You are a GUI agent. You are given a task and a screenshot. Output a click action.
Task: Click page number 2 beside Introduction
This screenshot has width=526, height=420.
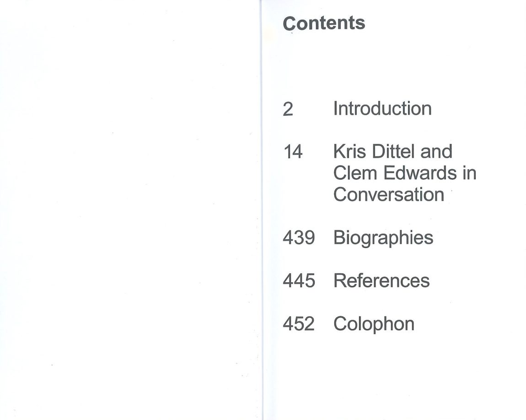pos(288,110)
